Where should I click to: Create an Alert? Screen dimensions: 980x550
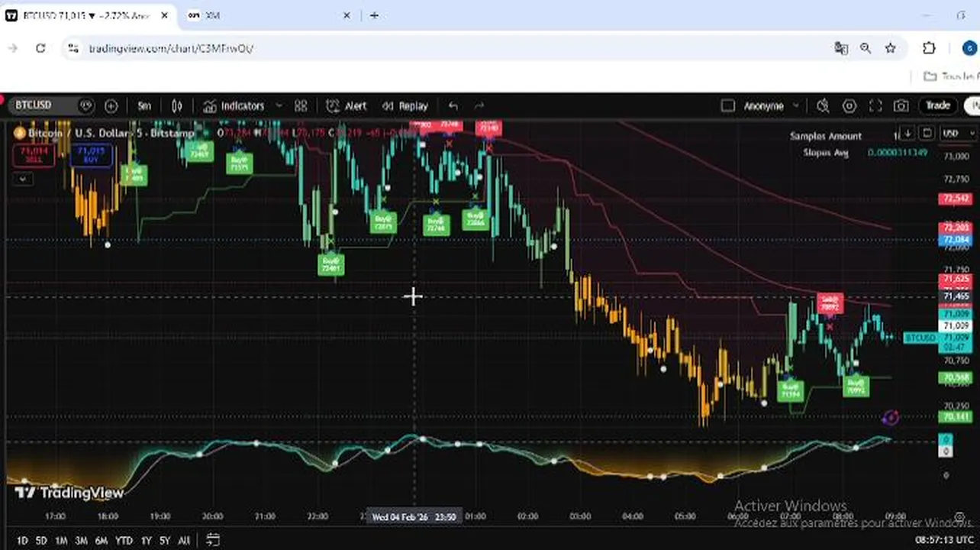tap(347, 106)
